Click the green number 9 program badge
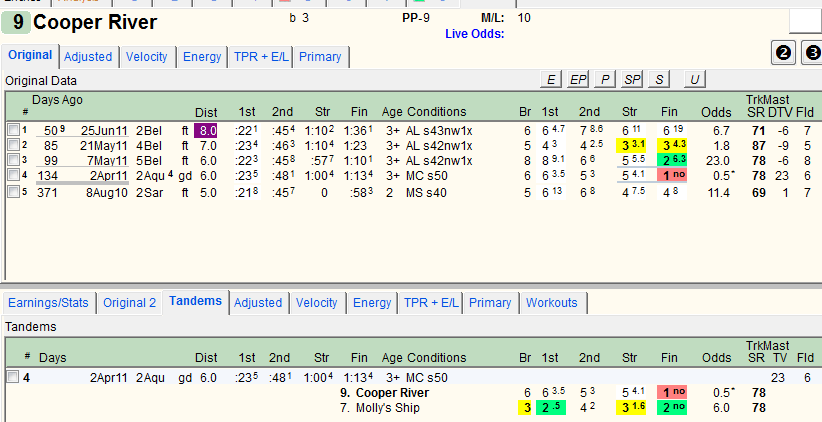 point(16,23)
